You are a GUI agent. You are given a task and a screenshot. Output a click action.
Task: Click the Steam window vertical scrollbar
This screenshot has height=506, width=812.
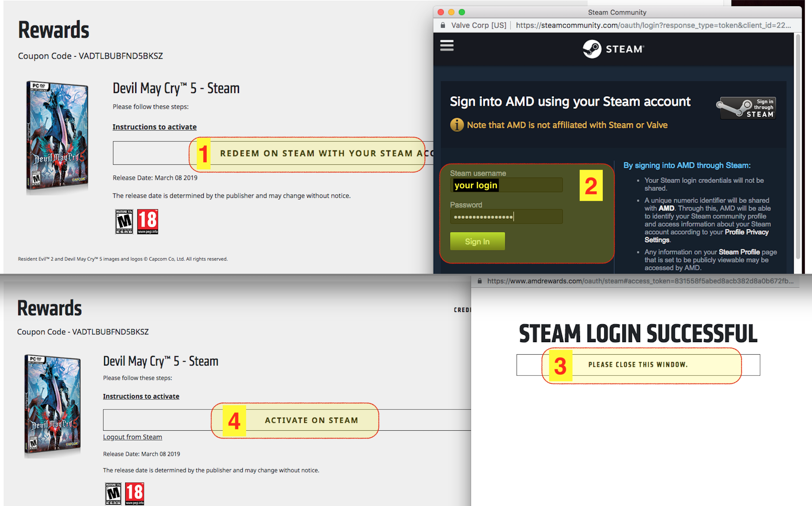pyautogui.click(x=798, y=147)
